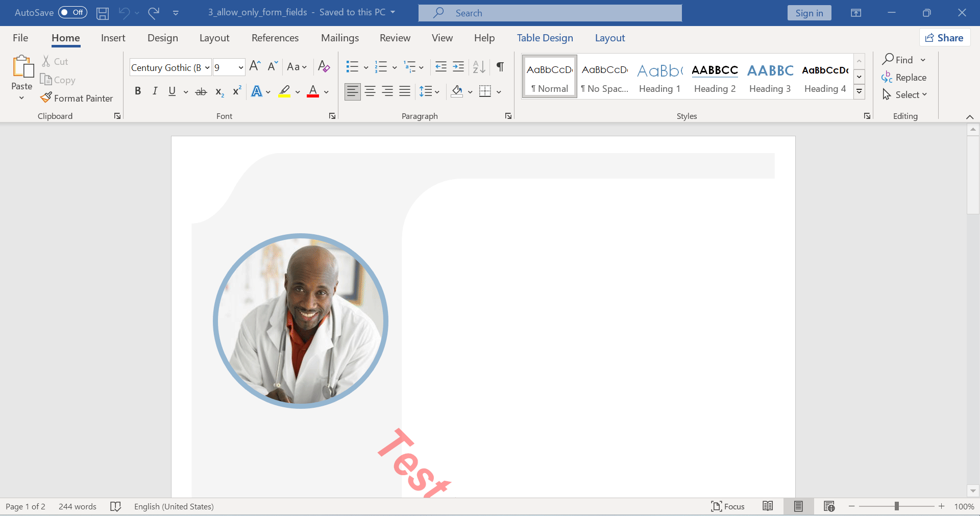980x516 pixels.
Task: Open the Mailings ribbon tab
Action: click(x=339, y=38)
